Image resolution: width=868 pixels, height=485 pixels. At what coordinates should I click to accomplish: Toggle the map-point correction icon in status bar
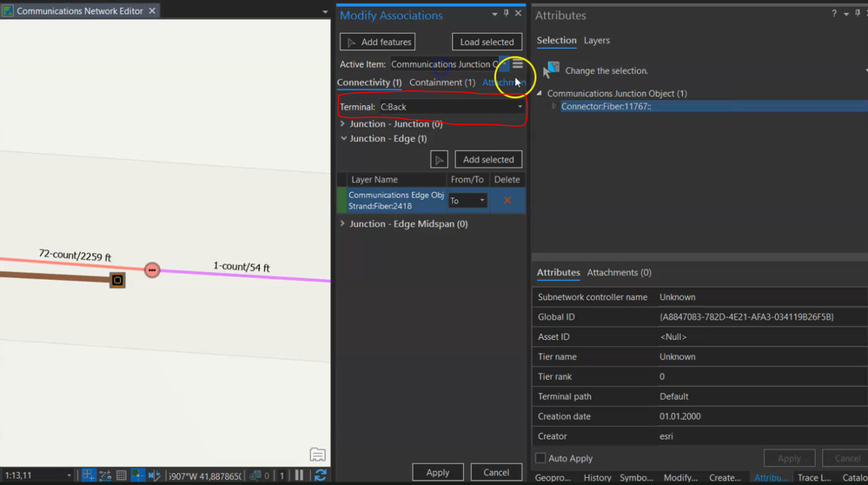pyautogui.click(x=137, y=475)
